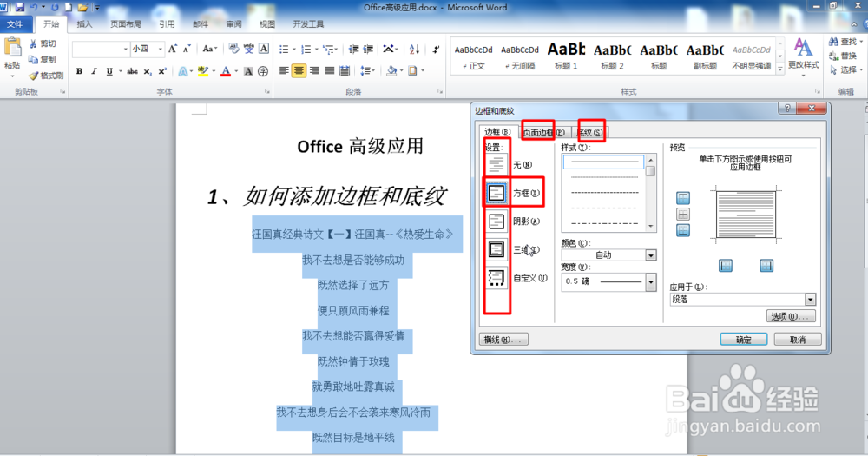Image resolution: width=868 pixels, height=456 pixels.
Task: Click the Grow Font icon
Action: 173,49
